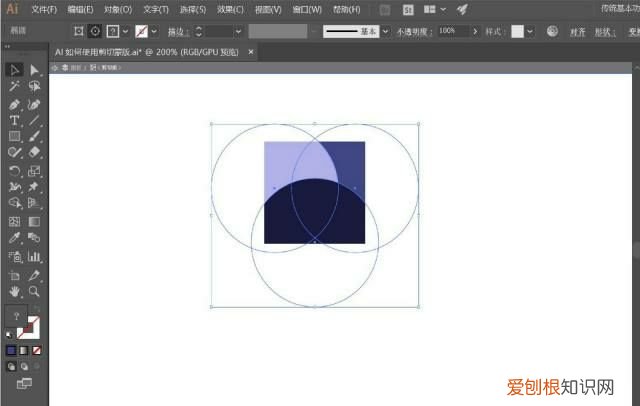
Task: Select the Zoom magnifier tool
Action: click(34, 291)
